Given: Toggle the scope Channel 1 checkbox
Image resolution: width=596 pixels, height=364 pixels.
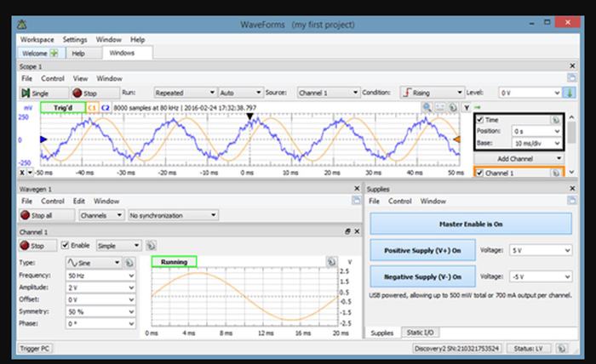Looking at the screenshot, I should coord(479,173).
